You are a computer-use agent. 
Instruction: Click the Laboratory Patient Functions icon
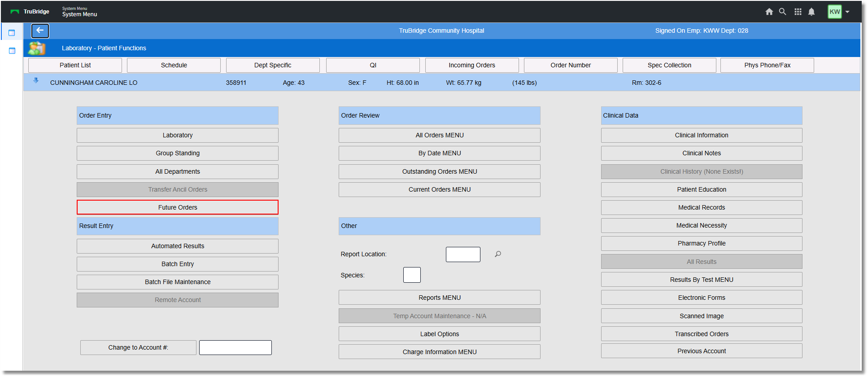click(37, 48)
